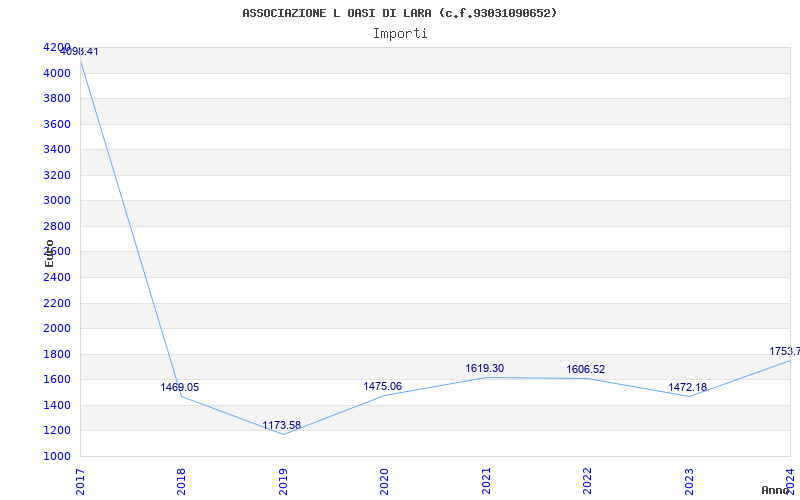Click the x-axis year 2019
The image size is (800, 500).
tap(283, 481)
